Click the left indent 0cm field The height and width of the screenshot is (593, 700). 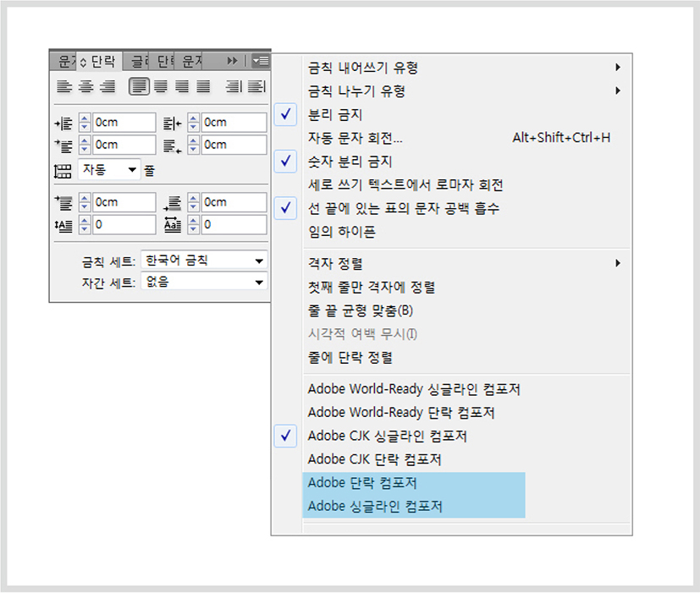[124, 123]
